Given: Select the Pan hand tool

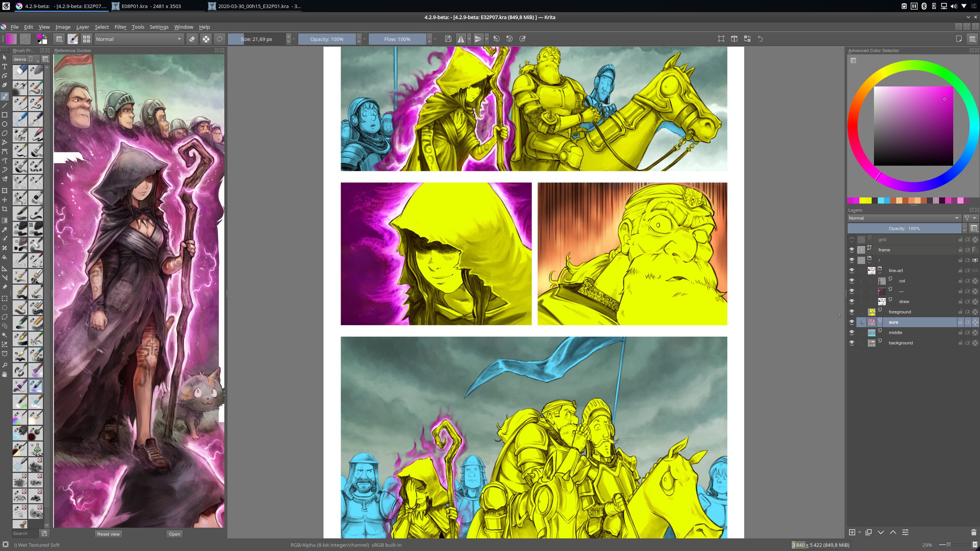Looking at the screenshot, I should 5,374.
